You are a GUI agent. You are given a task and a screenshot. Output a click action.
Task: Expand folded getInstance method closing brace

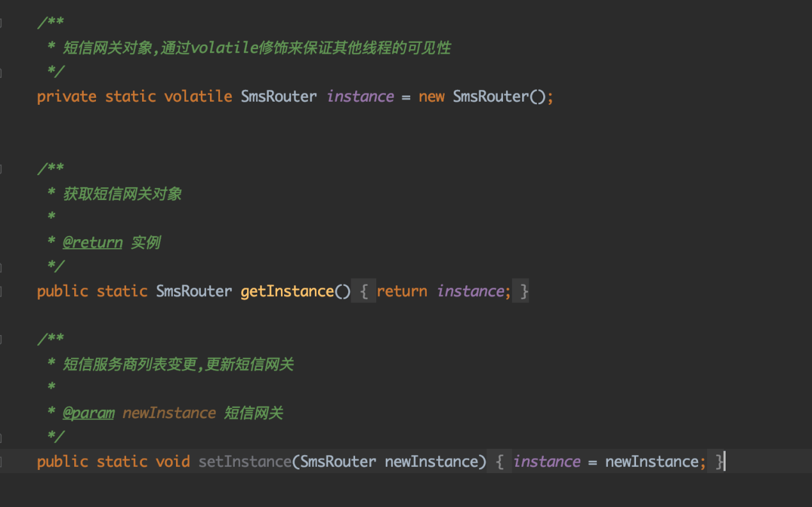coord(524,292)
